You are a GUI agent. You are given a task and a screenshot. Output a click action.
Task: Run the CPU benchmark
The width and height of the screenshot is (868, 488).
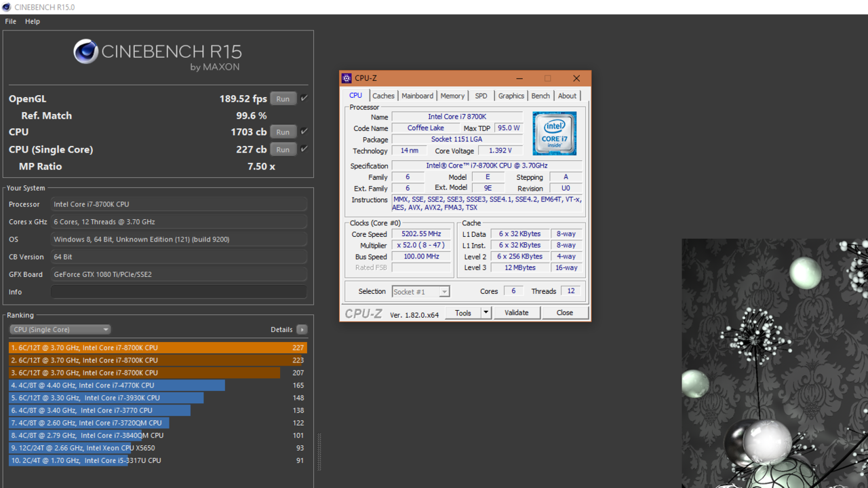[x=283, y=132]
